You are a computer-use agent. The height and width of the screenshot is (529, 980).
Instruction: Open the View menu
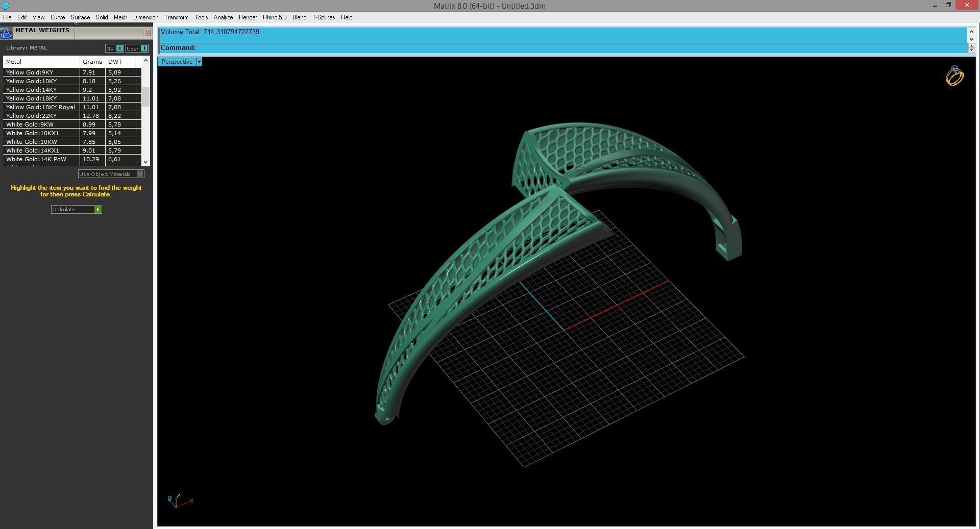(38, 17)
